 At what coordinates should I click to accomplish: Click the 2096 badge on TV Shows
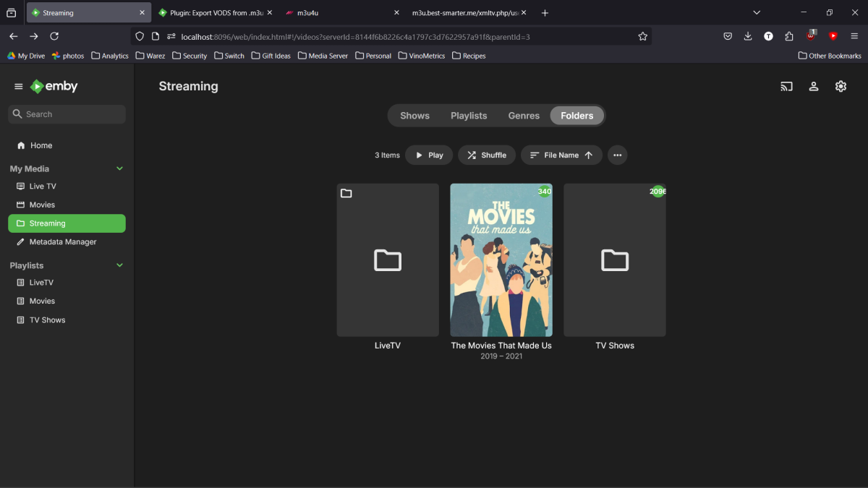tap(658, 192)
